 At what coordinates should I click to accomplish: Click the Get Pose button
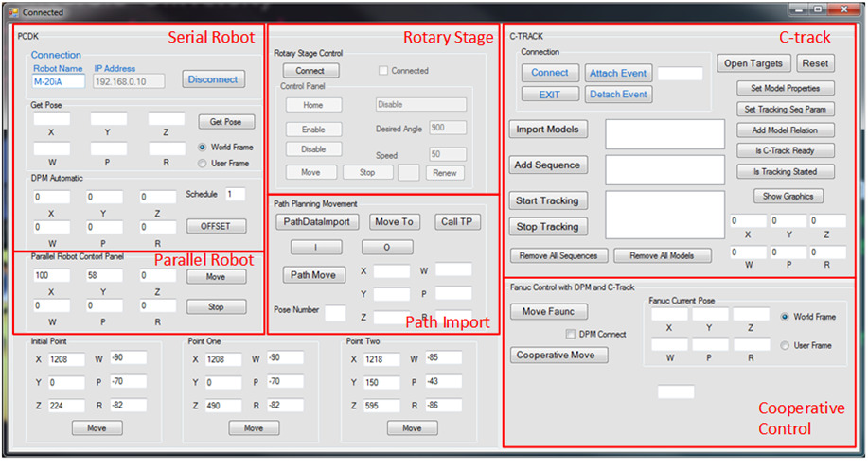[x=226, y=122]
